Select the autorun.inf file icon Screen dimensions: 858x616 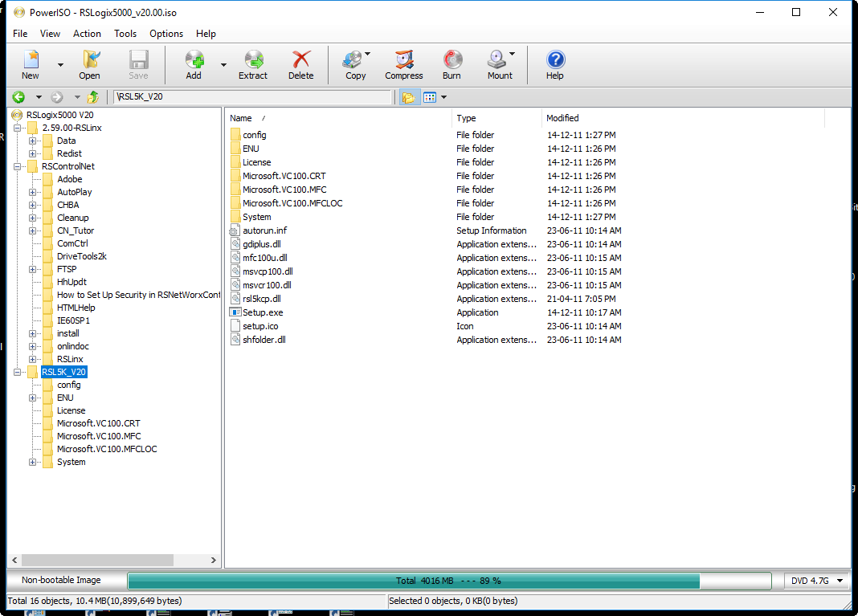tap(235, 230)
